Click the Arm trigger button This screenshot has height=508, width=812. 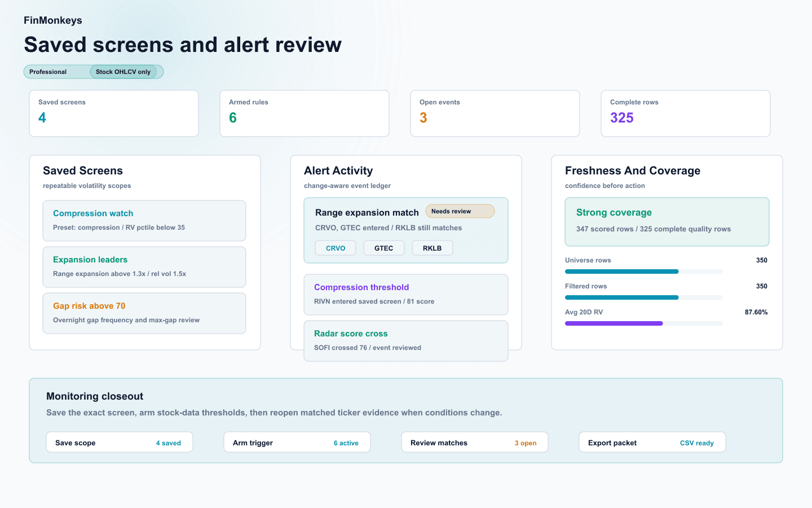(x=297, y=443)
